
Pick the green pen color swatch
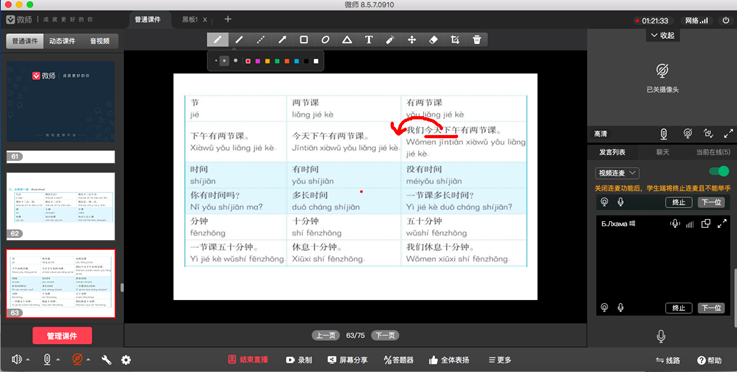coord(277,61)
